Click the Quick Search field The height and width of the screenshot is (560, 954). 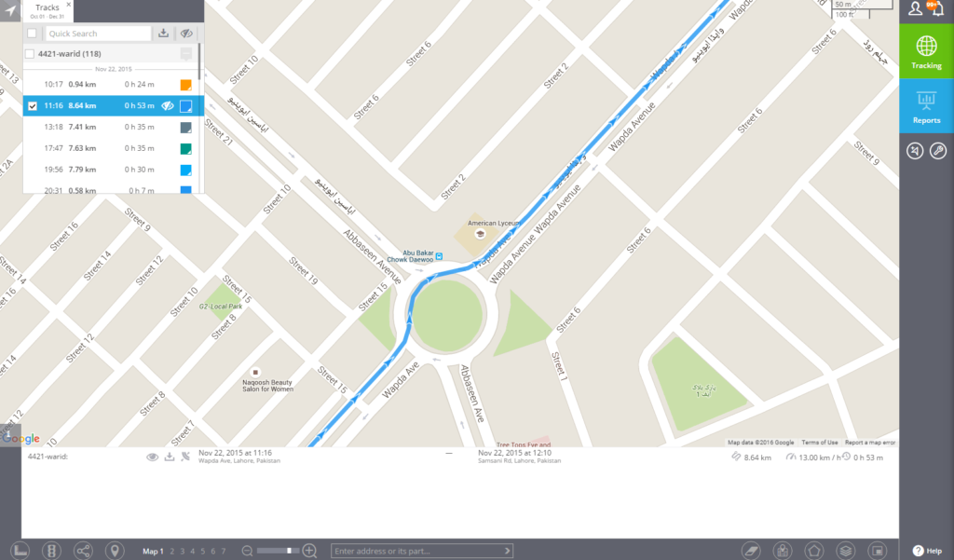(x=98, y=34)
